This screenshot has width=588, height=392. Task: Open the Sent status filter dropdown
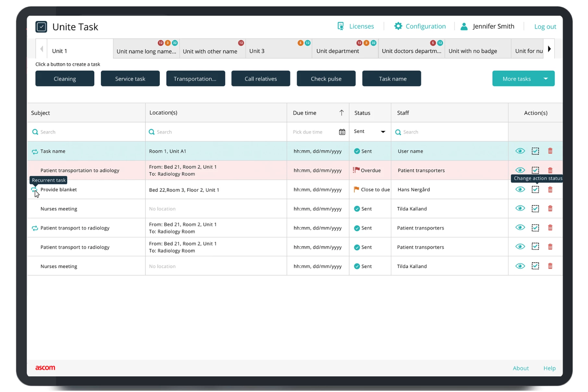click(383, 131)
